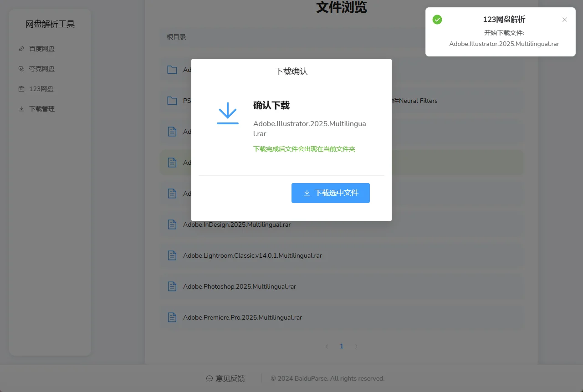Select Adobe.Premiere.Pro.2025.Multilingual.rar file

(x=342, y=317)
